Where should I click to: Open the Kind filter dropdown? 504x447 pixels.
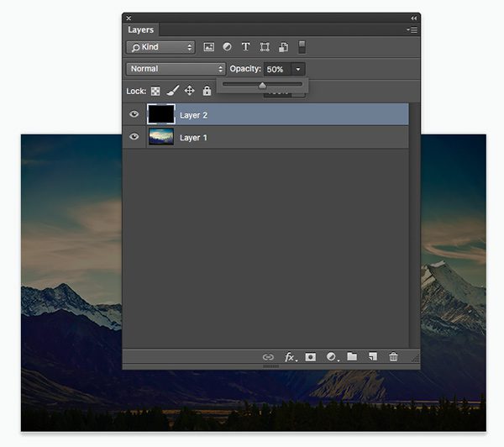click(160, 48)
